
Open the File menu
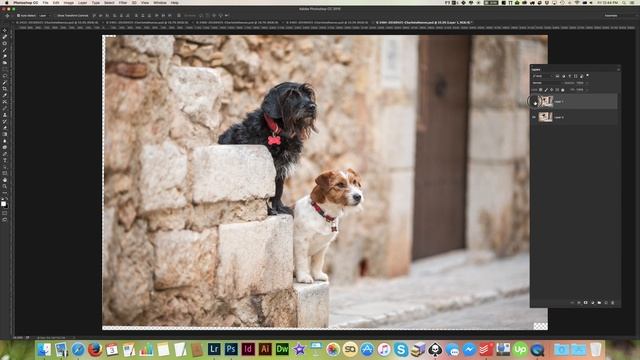point(45,2)
